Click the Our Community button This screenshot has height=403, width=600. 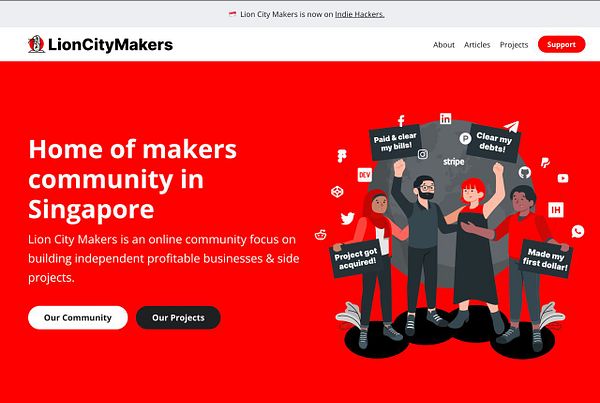coord(78,318)
